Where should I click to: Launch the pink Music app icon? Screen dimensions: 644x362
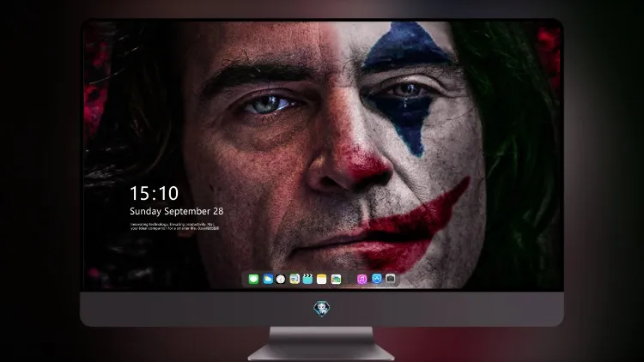tap(361, 279)
